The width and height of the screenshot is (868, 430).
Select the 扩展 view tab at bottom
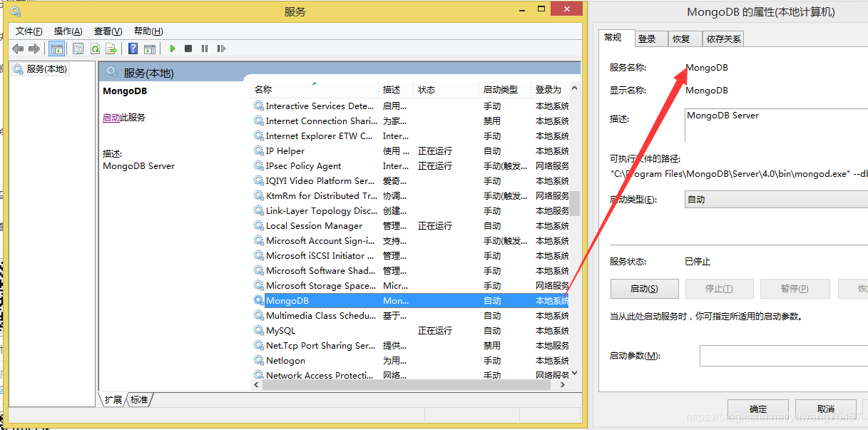tap(113, 400)
